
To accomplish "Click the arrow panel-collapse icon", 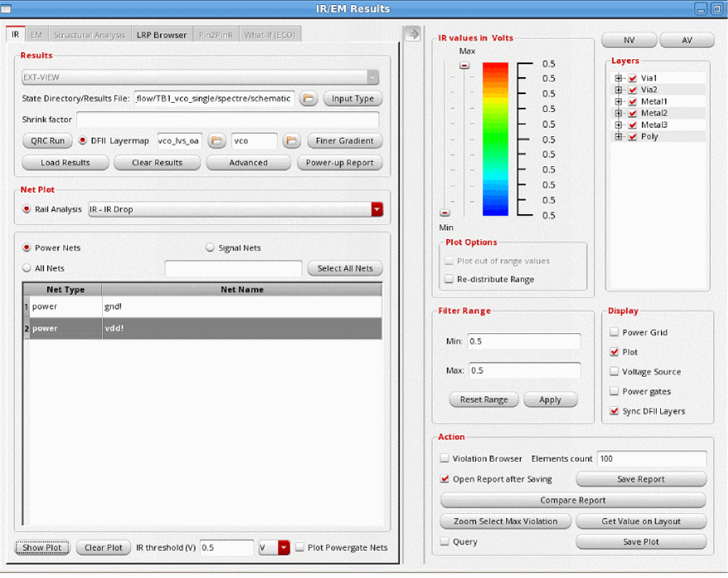I will [412, 34].
